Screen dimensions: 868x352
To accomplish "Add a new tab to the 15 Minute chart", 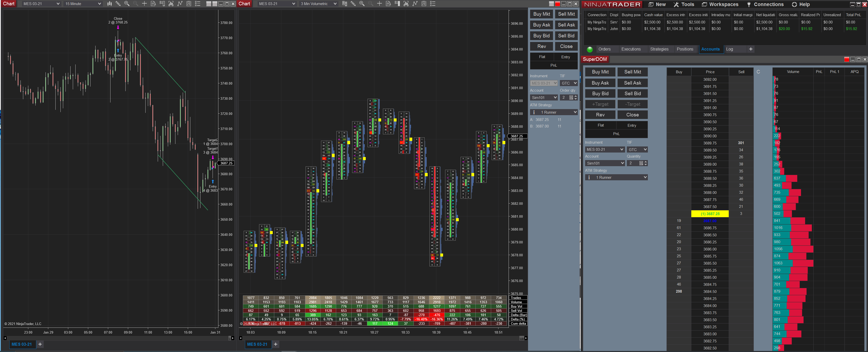I will (x=40, y=344).
